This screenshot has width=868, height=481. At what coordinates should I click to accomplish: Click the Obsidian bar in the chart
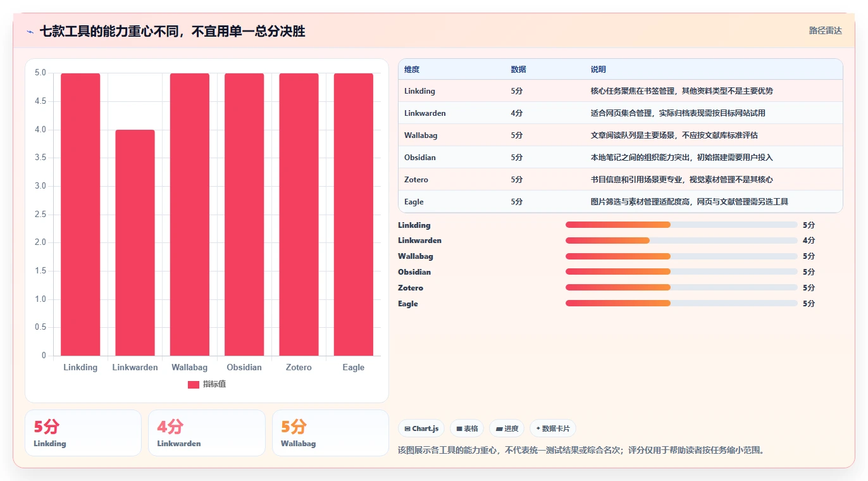pyautogui.click(x=244, y=215)
